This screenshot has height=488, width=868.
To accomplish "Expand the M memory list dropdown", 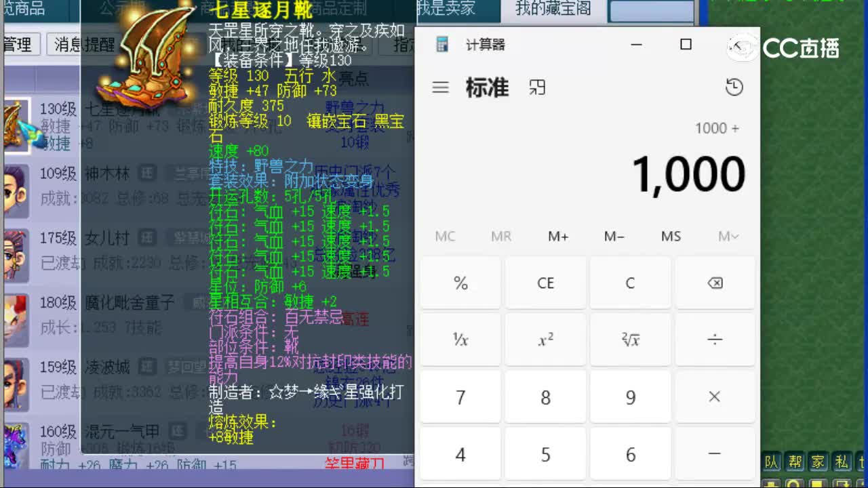I will 728,236.
